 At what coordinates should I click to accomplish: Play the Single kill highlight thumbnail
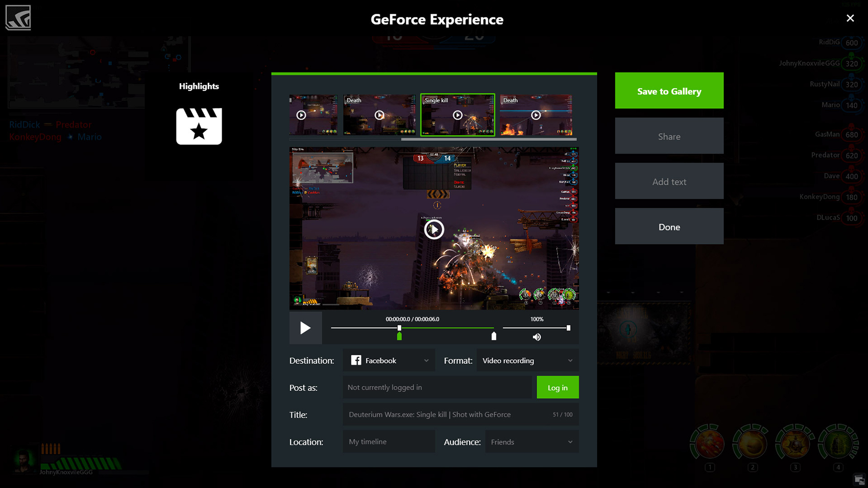tap(457, 115)
